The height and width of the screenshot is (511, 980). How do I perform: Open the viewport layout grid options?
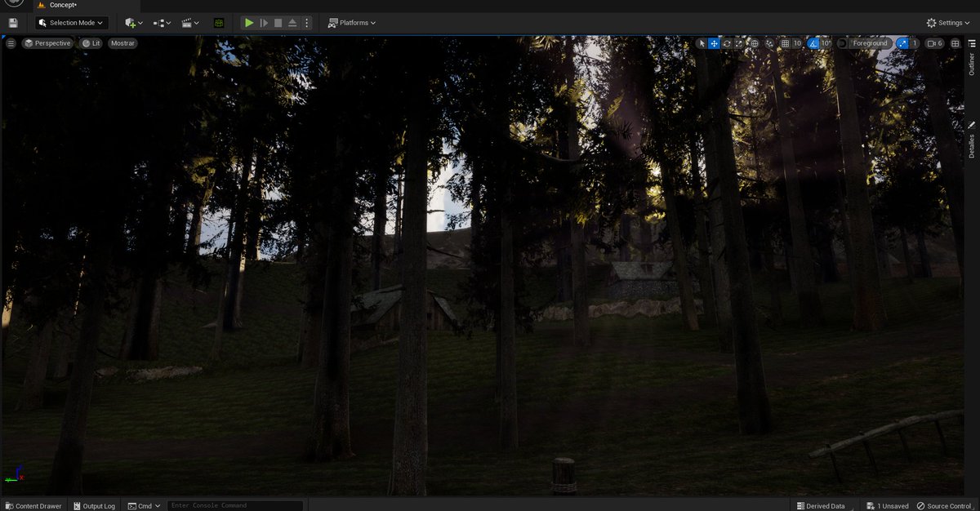[955, 43]
